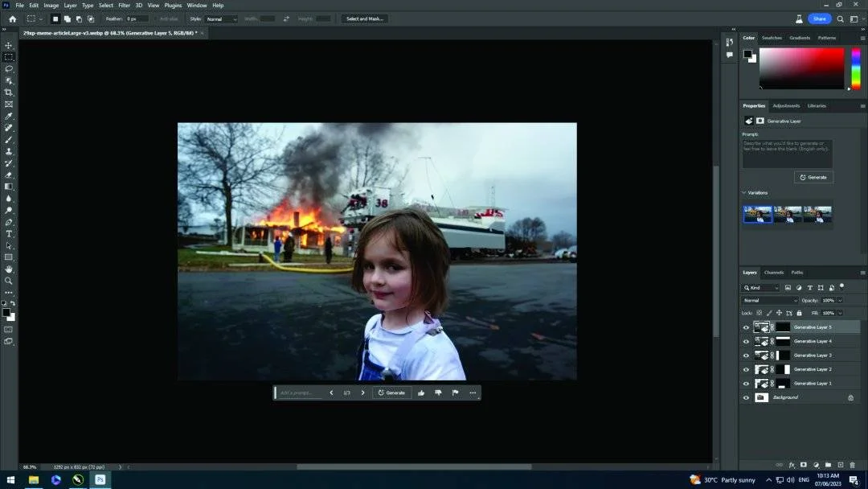Click the thumbs down icon in contextual bar
Screen dimensions: 868x489
439,392
